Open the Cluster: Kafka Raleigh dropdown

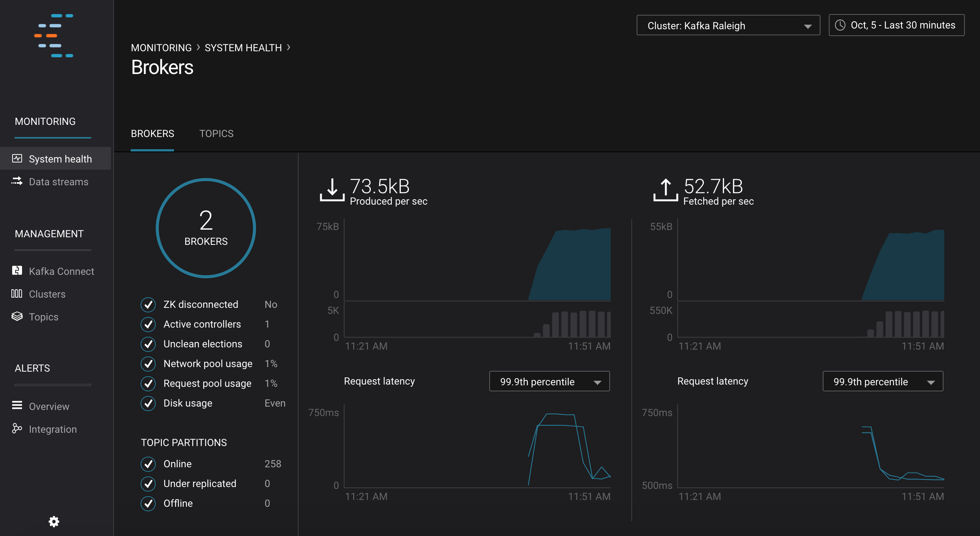click(728, 25)
